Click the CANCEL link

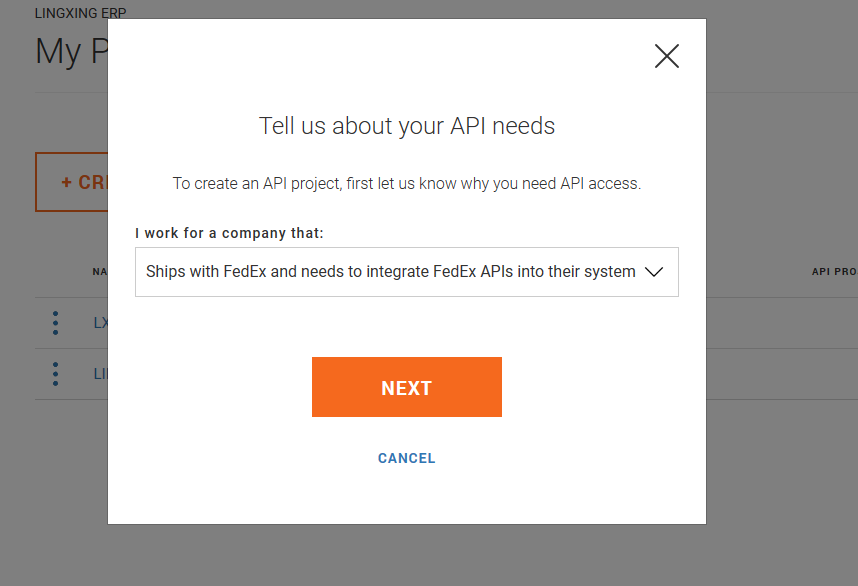(406, 458)
